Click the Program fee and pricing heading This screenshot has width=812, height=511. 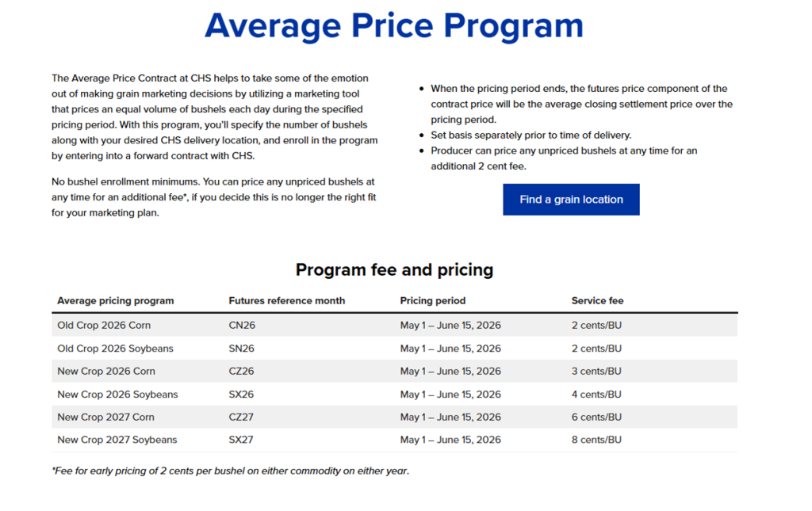[x=394, y=270]
